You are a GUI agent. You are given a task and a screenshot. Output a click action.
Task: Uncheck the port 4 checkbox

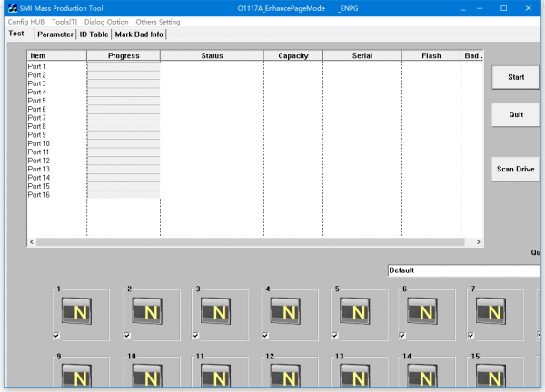pyautogui.click(x=267, y=336)
